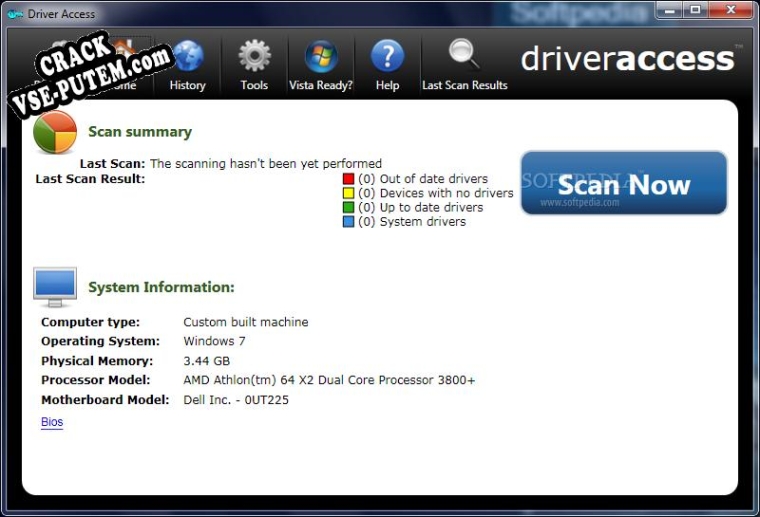The width and height of the screenshot is (760, 517).
Task: Click the System Information monitor icon
Action: 55,287
